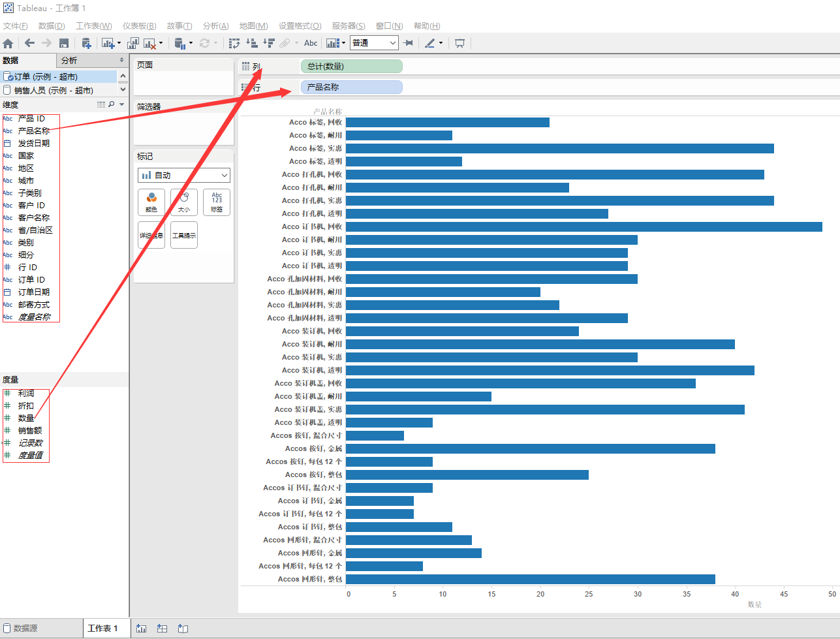Click the fix axes pin icon
Image resolution: width=840 pixels, height=639 pixels.
[x=408, y=43]
